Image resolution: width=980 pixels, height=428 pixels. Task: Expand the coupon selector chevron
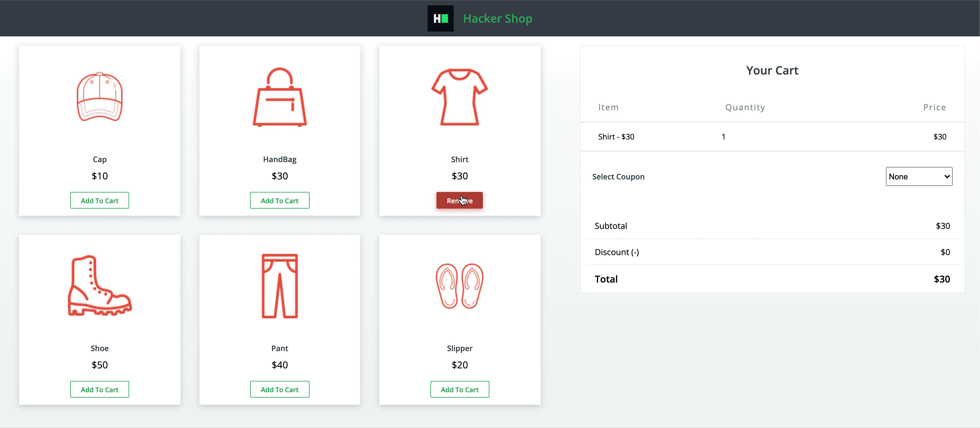(946, 176)
